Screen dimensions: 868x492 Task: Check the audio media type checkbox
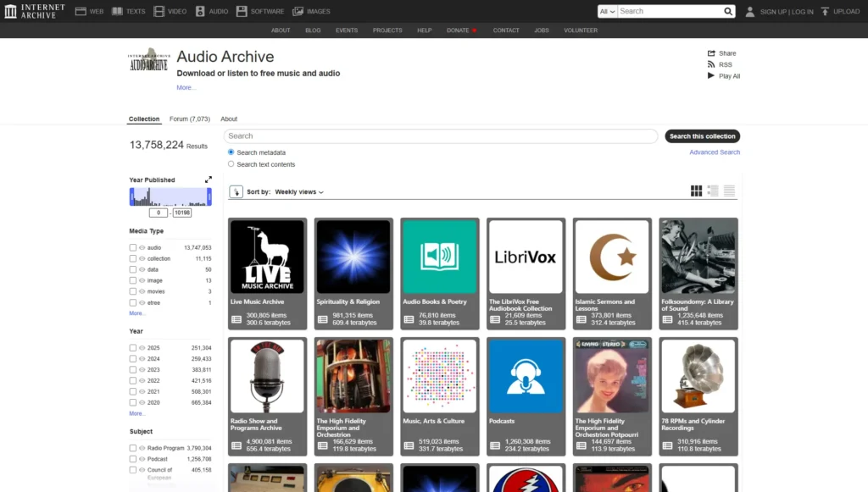coord(133,247)
